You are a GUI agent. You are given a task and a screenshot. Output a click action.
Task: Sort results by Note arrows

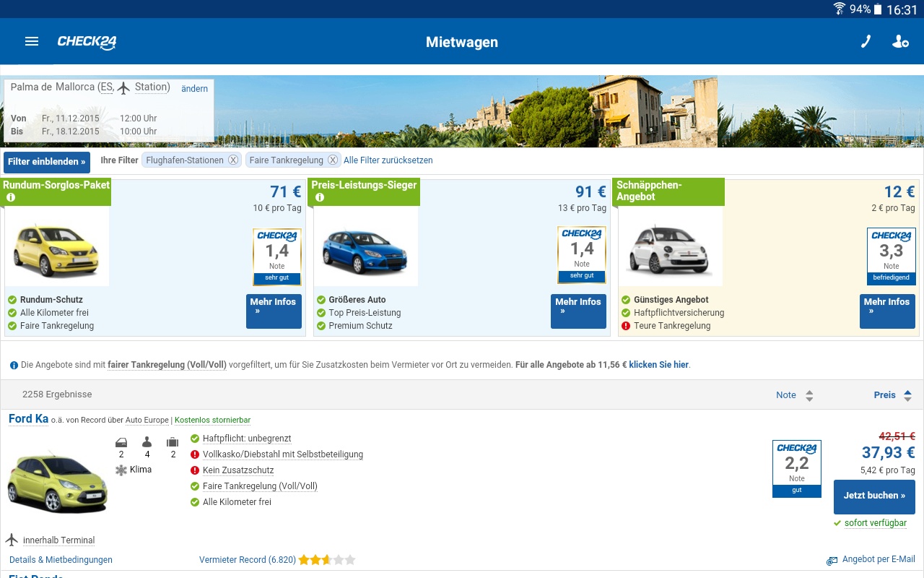809,395
